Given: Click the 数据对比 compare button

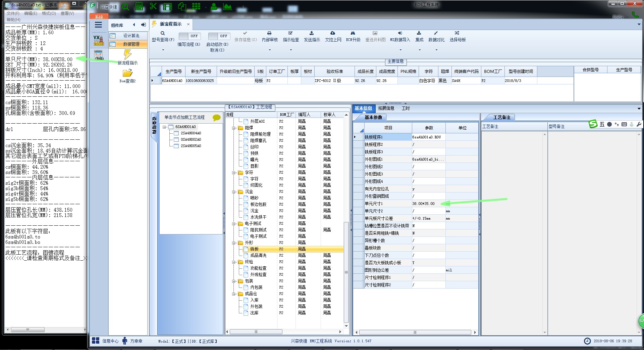Looking at the screenshot, I should 436,37.
